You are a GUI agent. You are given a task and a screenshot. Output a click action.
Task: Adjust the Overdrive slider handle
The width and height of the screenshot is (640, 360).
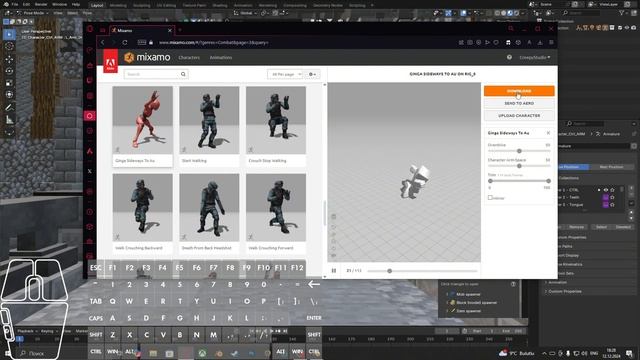[519, 151]
